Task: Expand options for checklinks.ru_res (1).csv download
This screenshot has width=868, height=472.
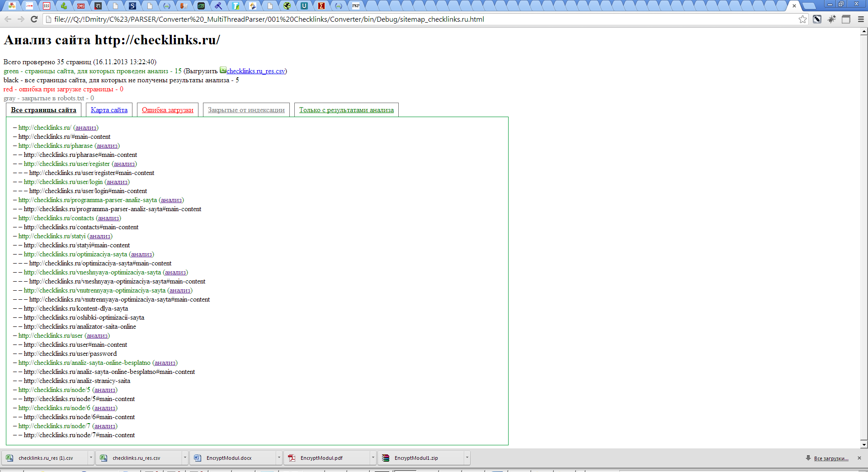Action: (91, 458)
